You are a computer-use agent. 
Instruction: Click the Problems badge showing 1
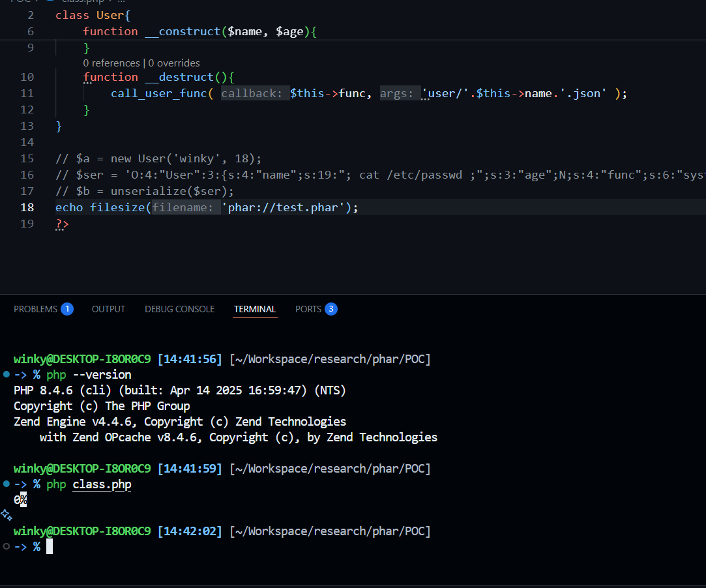coord(67,309)
